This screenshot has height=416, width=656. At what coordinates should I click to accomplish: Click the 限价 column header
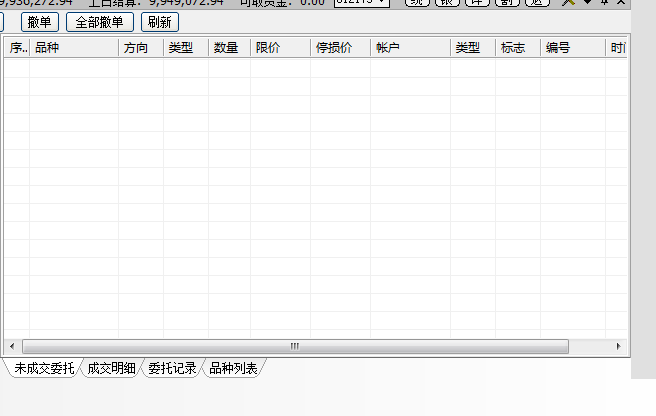[279, 48]
